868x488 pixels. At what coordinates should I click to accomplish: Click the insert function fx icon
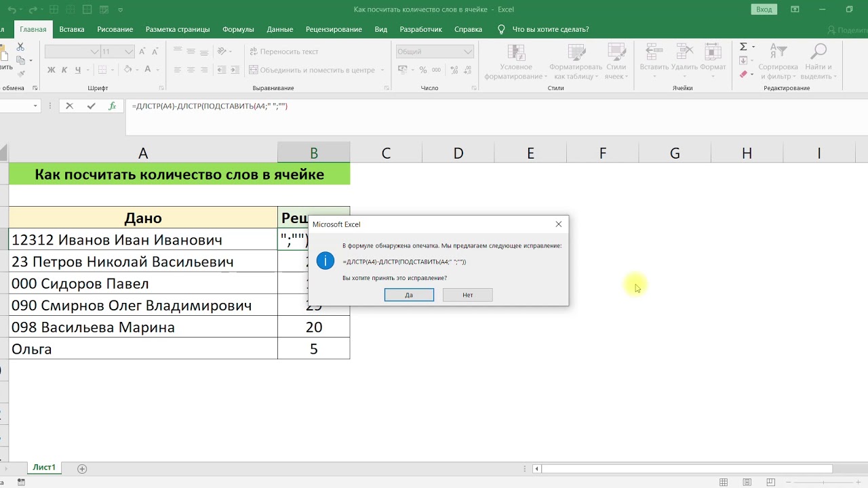point(113,106)
